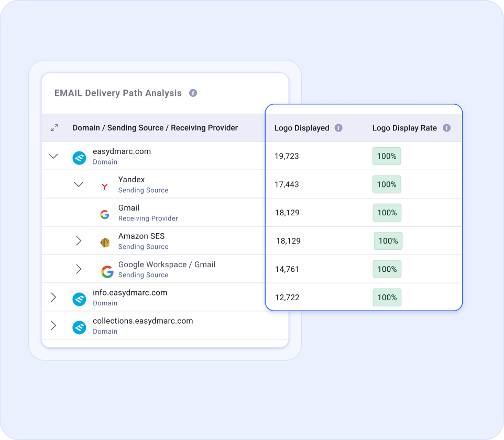The height and width of the screenshot is (440, 504).
Task: Click the collections.easydmarc.com domain name
Action: [143, 321]
